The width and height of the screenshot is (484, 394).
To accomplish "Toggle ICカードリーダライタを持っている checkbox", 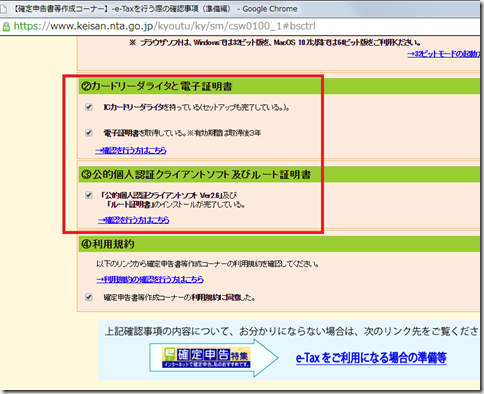I will click(x=89, y=107).
